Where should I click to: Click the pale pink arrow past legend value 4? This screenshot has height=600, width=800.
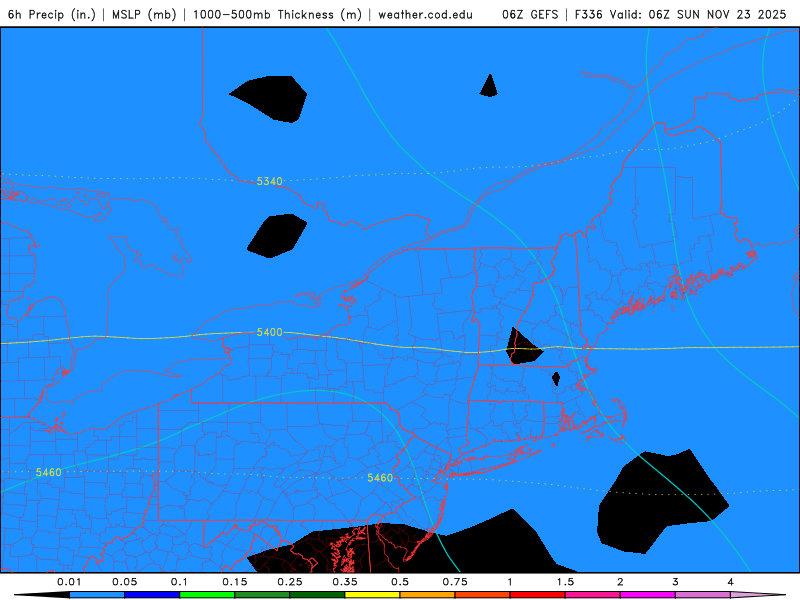click(x=758, y=595)
